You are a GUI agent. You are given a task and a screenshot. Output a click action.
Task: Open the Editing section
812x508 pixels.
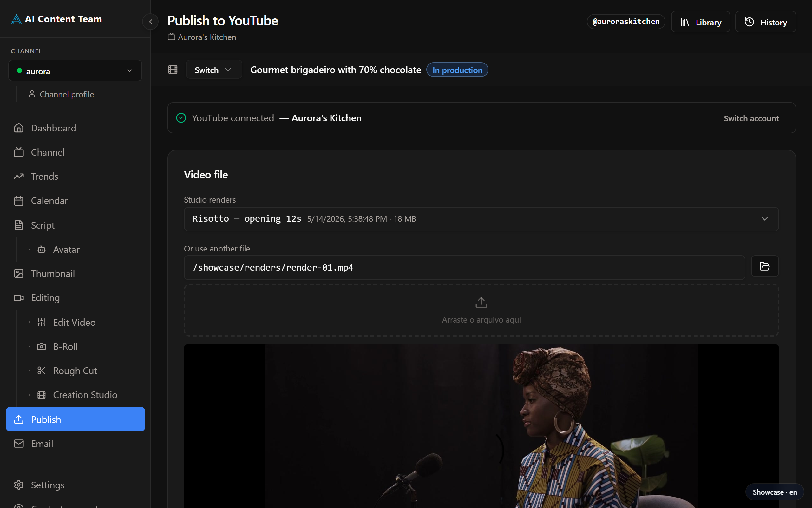[75, 298]
